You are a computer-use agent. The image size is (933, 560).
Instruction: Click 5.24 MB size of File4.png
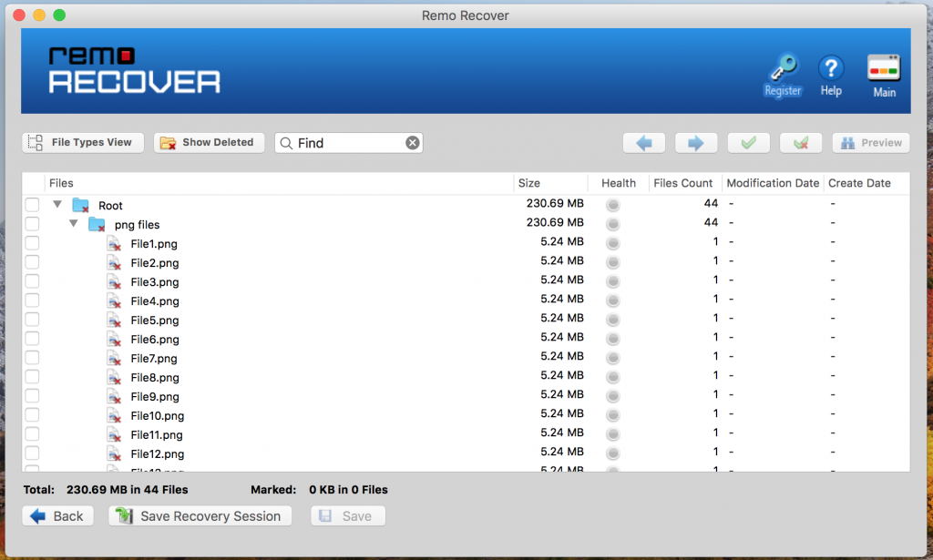(x=561, y=299)
